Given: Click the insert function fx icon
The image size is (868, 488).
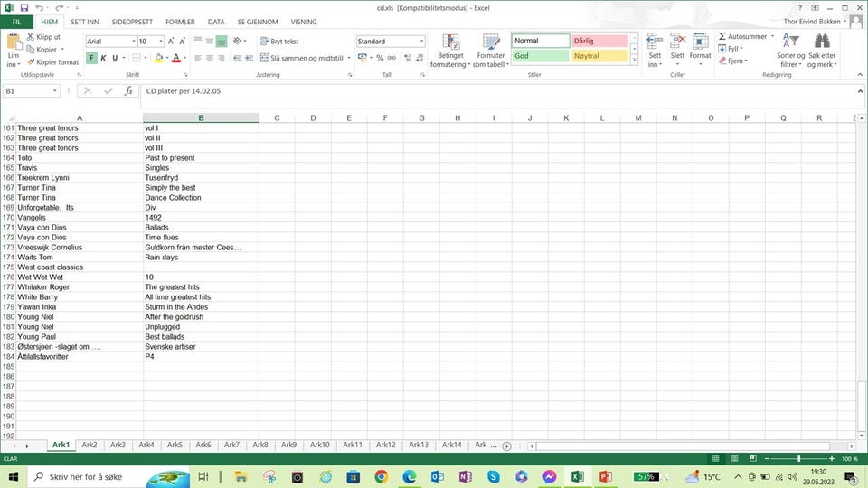Looking at the screenshot, I should [x=128, y=90].
